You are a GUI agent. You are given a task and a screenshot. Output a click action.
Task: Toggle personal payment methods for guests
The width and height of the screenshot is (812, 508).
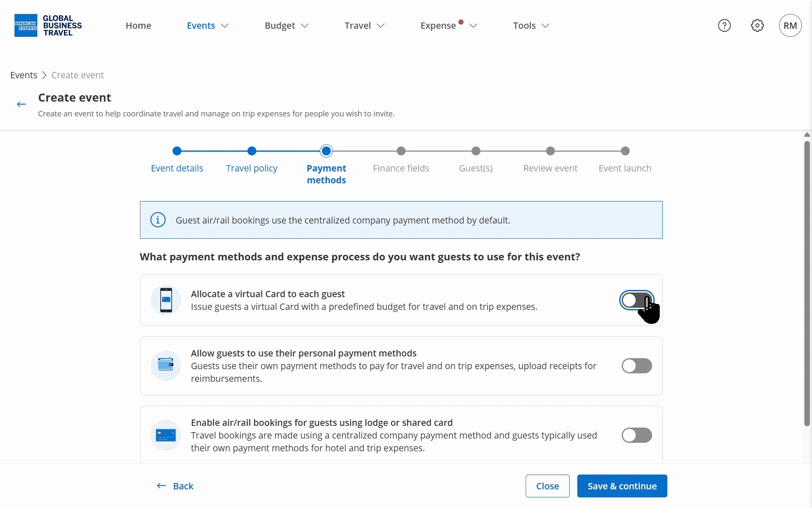[x=636, y=366]
